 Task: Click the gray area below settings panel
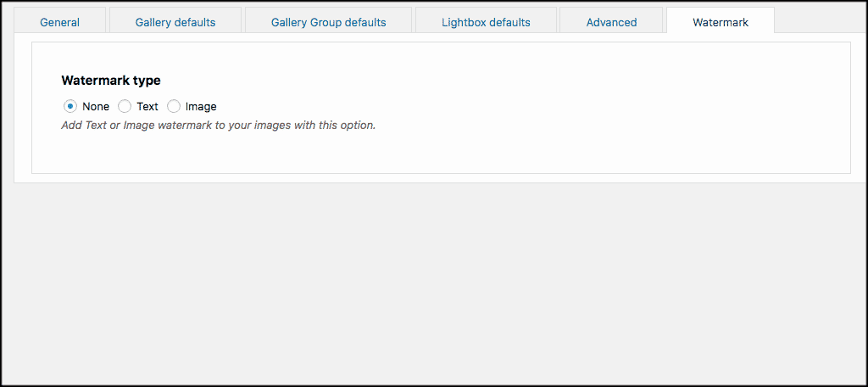[434, 283]
